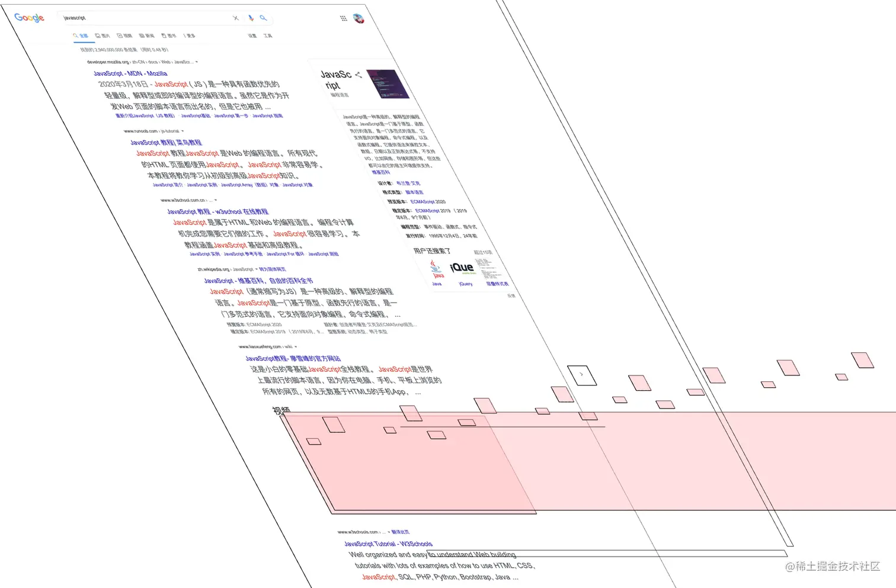Click 反馈 feedback below knowledge panel

(x=511, y=295)
